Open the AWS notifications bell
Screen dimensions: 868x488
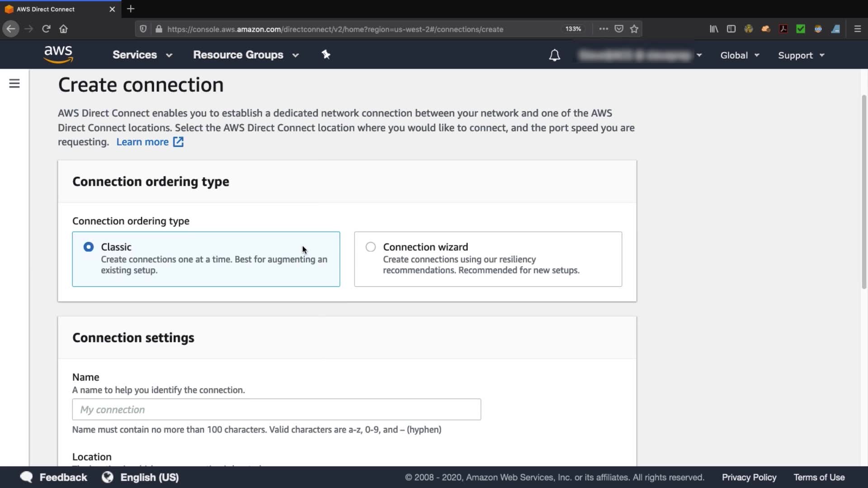tap(554, 55)
